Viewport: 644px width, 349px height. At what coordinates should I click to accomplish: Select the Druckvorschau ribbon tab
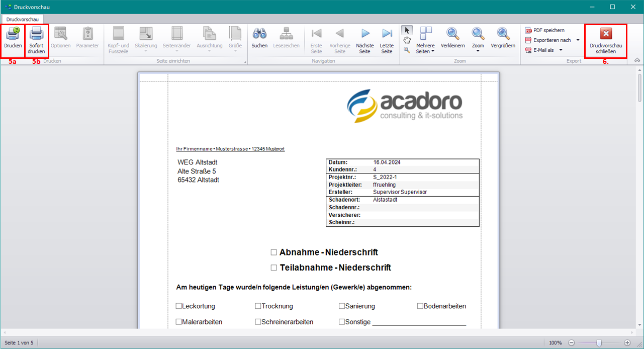23,19
